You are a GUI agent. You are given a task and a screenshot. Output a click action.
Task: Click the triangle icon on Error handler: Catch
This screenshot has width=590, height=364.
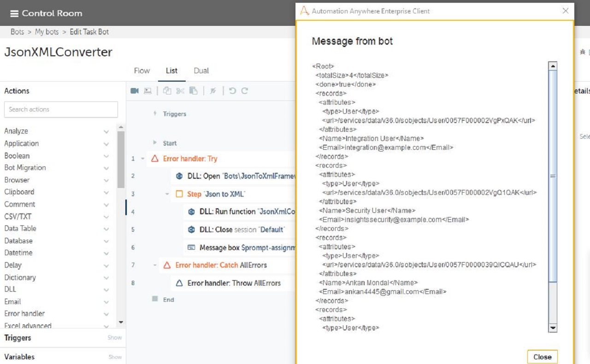[x=167, y=265]
